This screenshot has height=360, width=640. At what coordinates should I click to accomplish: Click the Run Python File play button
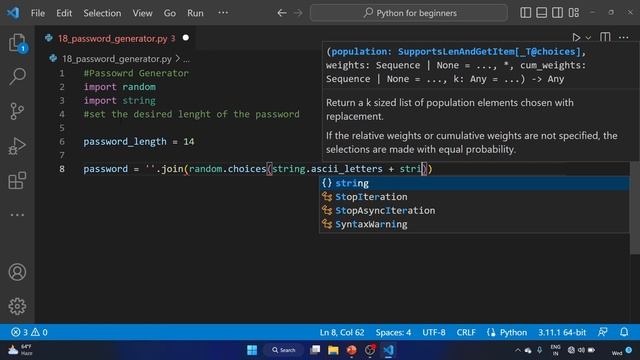(576, 38)
